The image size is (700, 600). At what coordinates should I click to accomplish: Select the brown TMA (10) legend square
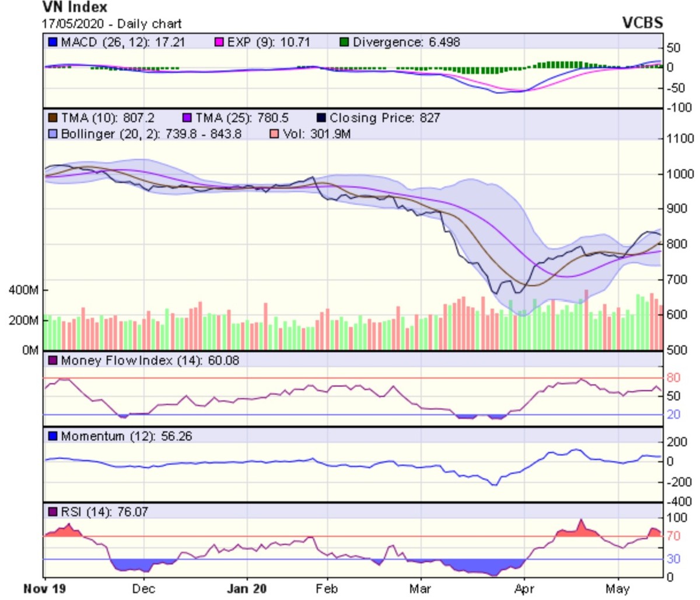click(53, 118)
